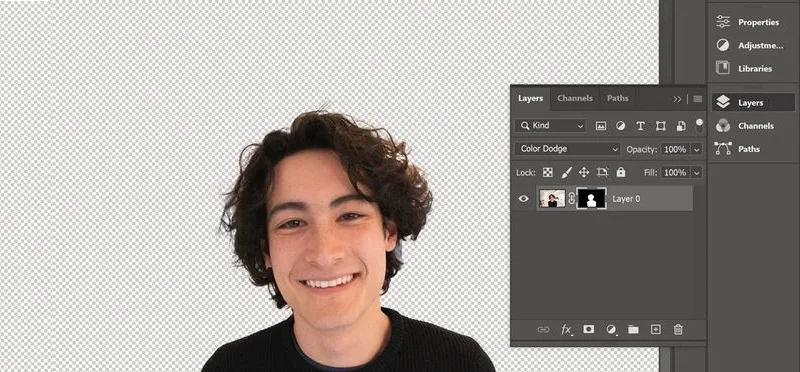Create new layer with plus icon
The image size is (800, 372).
coord(656,330)
